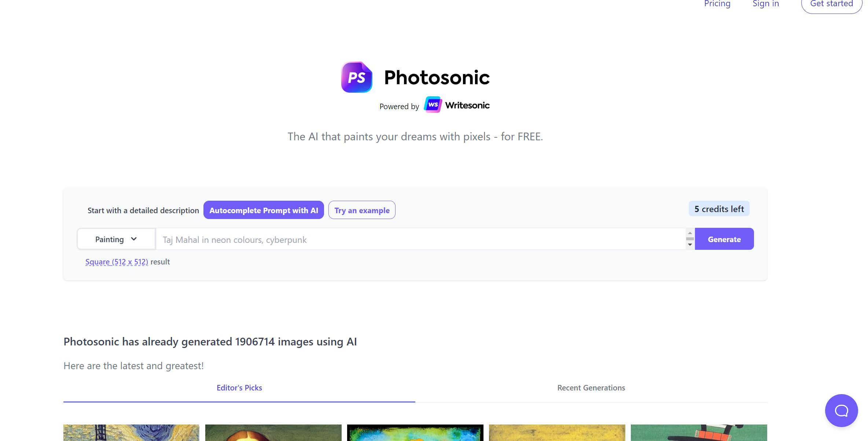
Task: Click the Sign in link
Action: click(765, 4)
